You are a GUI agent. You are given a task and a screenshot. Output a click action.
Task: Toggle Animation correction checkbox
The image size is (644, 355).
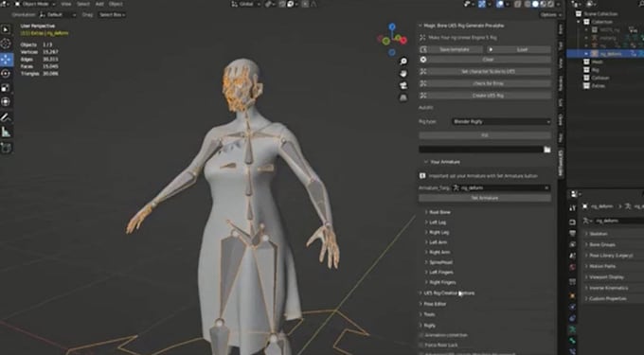coord(421,335)
